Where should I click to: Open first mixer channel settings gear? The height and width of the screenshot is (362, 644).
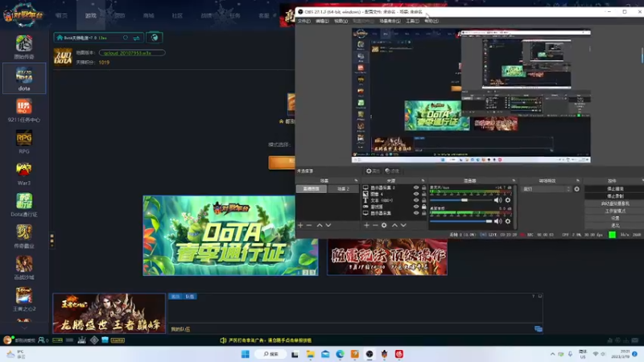pos(508,200)
